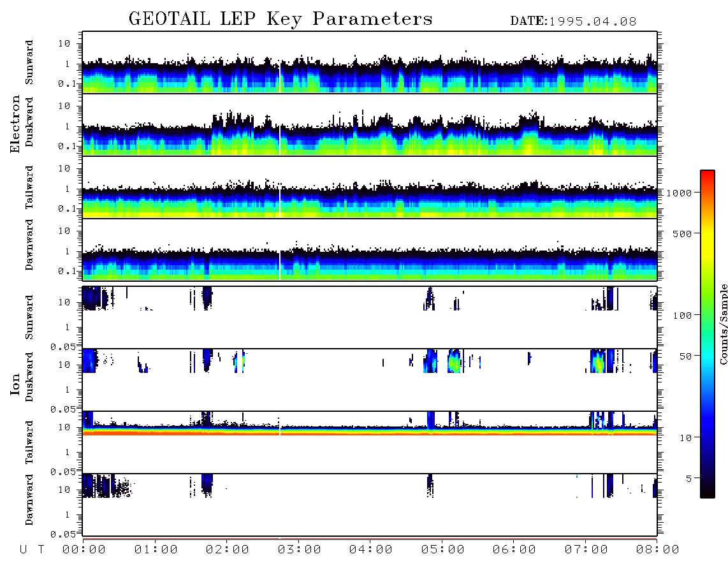728x561 pixels.
Task: Click the '06:00' time tick label
Action: pos(514,550)
